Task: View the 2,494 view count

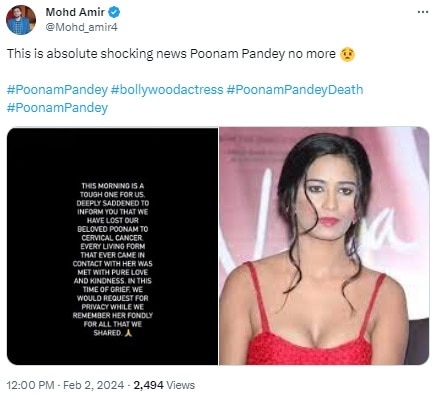Action: click(x=148, y=385)
